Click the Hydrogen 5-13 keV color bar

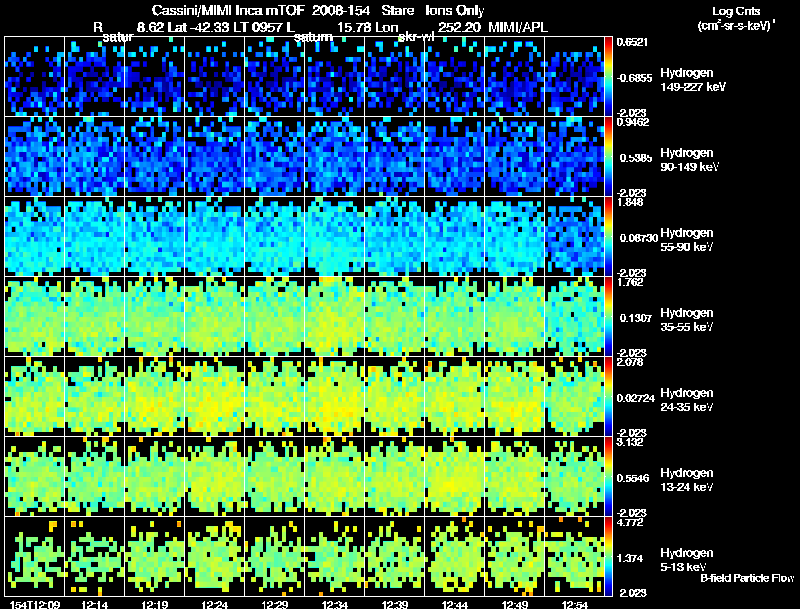(608, 556)
